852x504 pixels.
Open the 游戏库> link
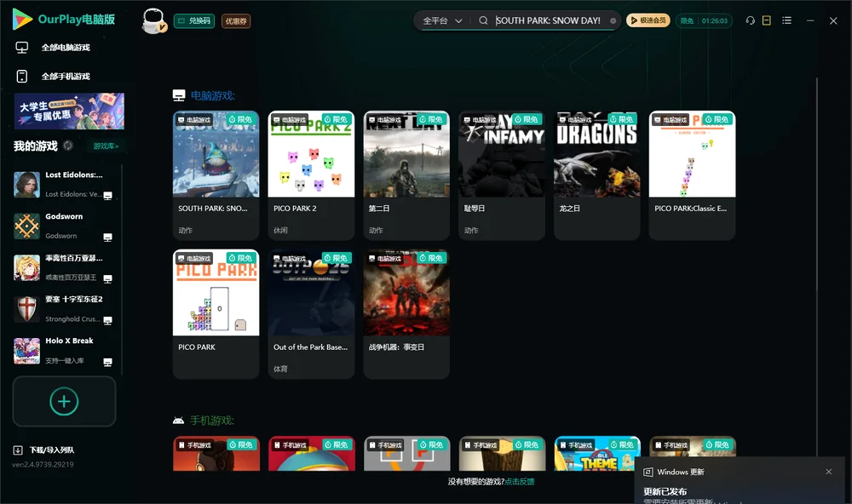(x=106, y=146)
